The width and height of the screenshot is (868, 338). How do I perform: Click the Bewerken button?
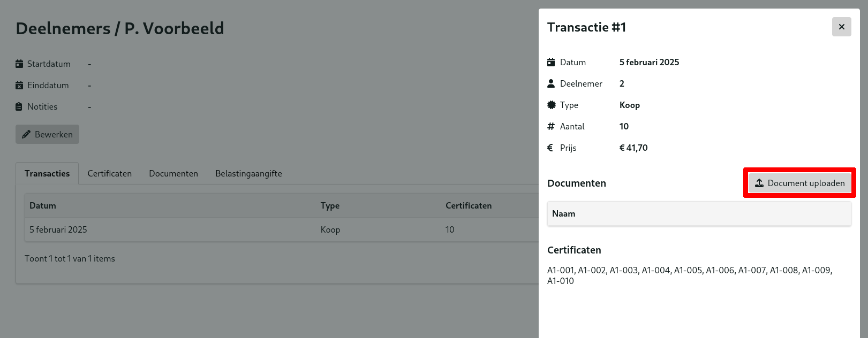click(47, 134)
